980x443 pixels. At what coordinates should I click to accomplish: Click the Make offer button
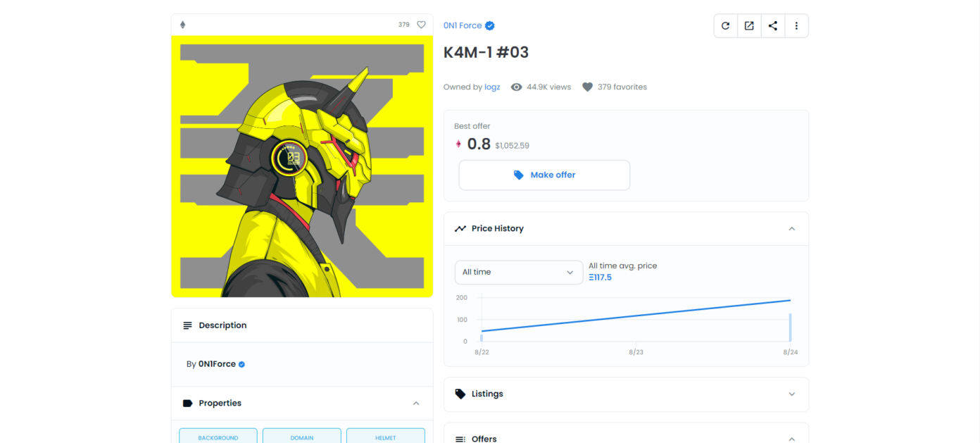tap(544, 175)
